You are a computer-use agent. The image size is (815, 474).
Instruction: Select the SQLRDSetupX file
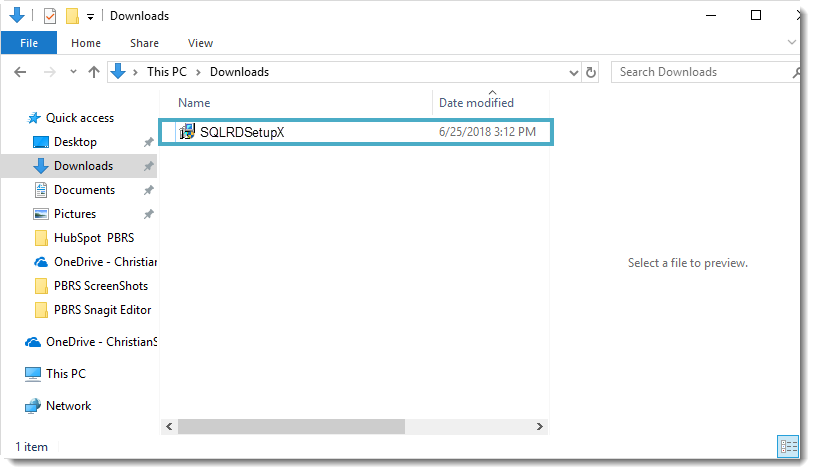point(356,132)
